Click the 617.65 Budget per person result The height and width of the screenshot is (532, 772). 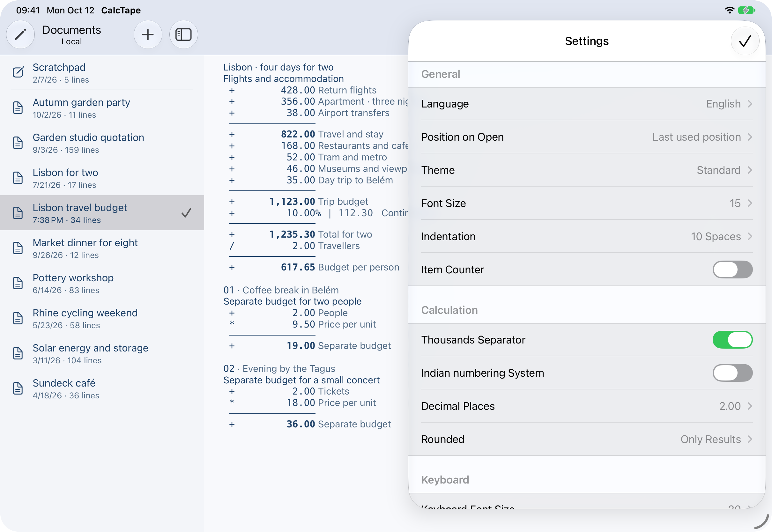[x=314, y=267]
